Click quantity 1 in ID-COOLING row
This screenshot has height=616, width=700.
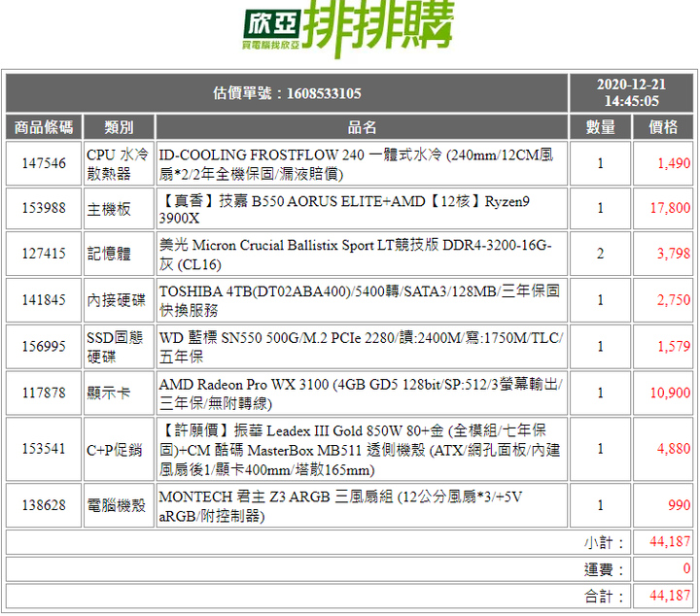pos(601,163)
